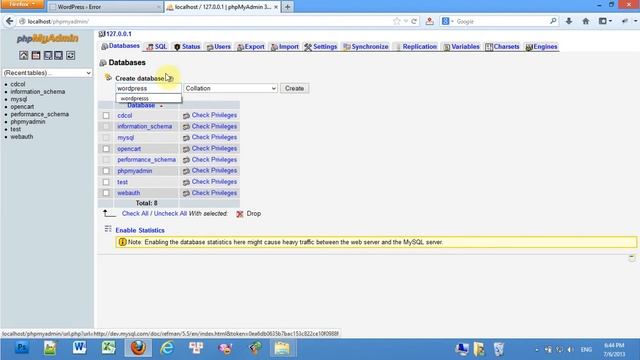Click the bookmark star icon

pos(396,21)
